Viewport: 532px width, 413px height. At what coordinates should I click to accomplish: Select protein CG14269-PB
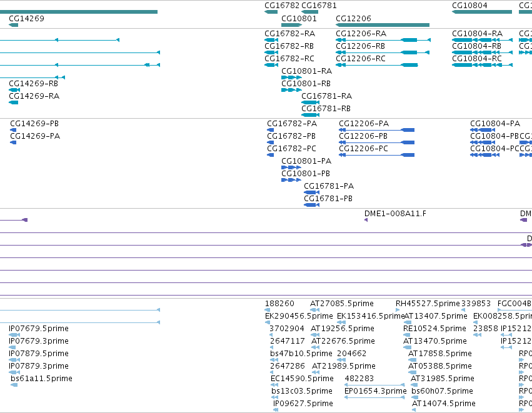(34, 124)
